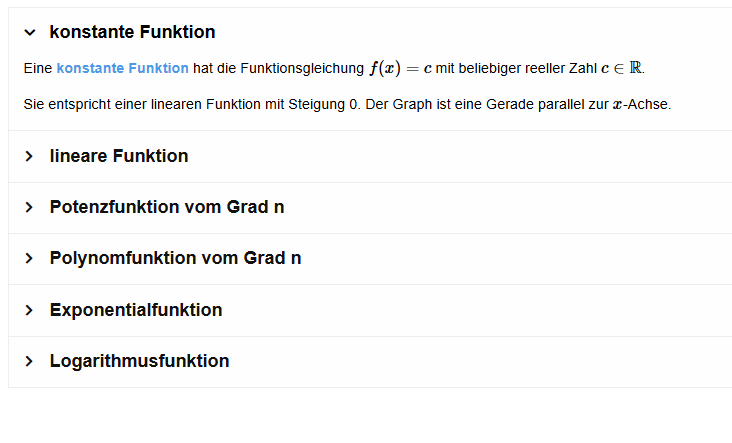Open the Exponentialfunktion section title
Viewport: 732px width, 443px height.
point(136,310)
